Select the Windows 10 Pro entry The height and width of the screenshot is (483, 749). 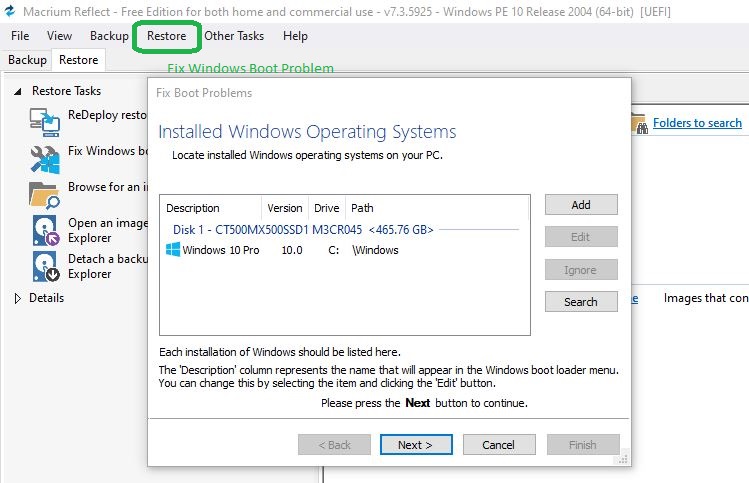344,250
